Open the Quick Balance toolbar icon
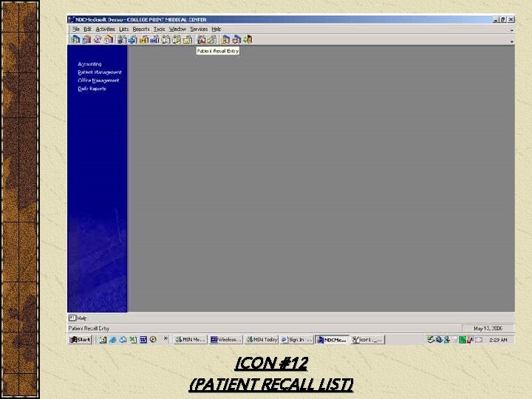 (x=236, y=40)
